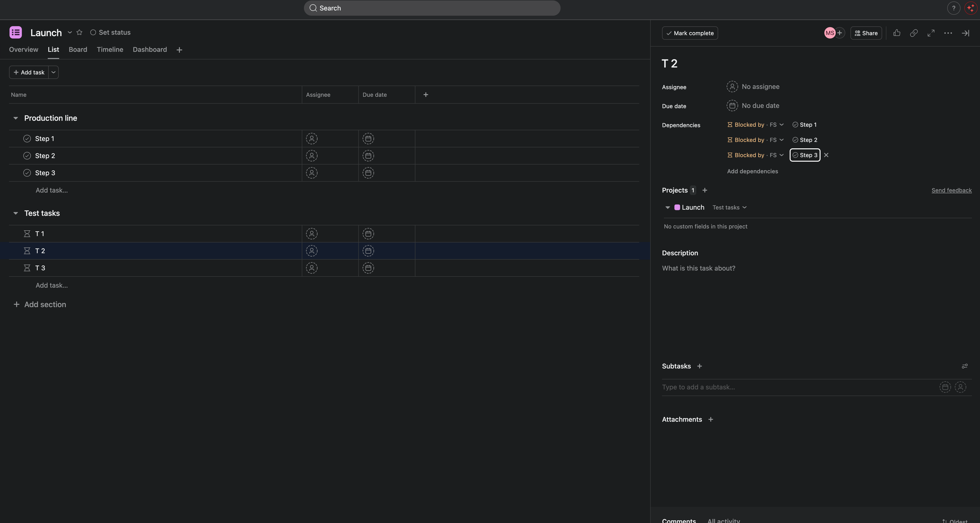Star the Launch project as favorite
The width and height of the screenshot is (980, 523).
[79, 32]
